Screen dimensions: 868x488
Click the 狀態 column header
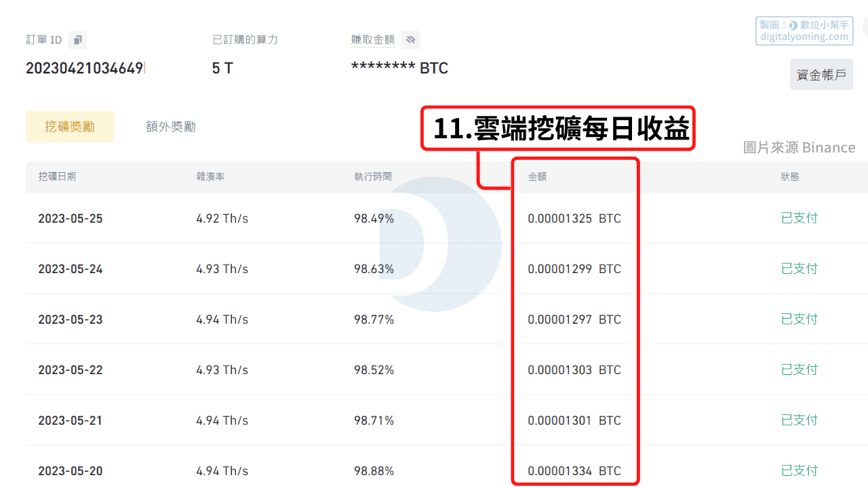click(790, 177)
